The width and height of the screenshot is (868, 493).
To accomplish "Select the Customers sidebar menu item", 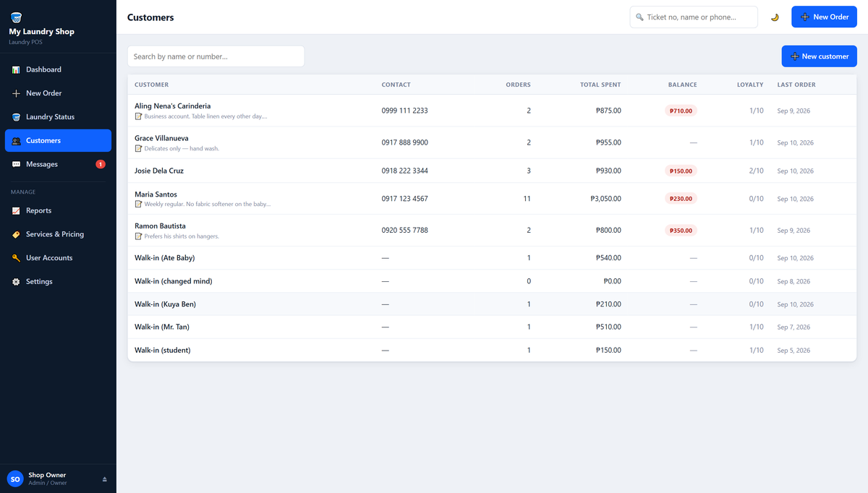I will pos(58,140).
